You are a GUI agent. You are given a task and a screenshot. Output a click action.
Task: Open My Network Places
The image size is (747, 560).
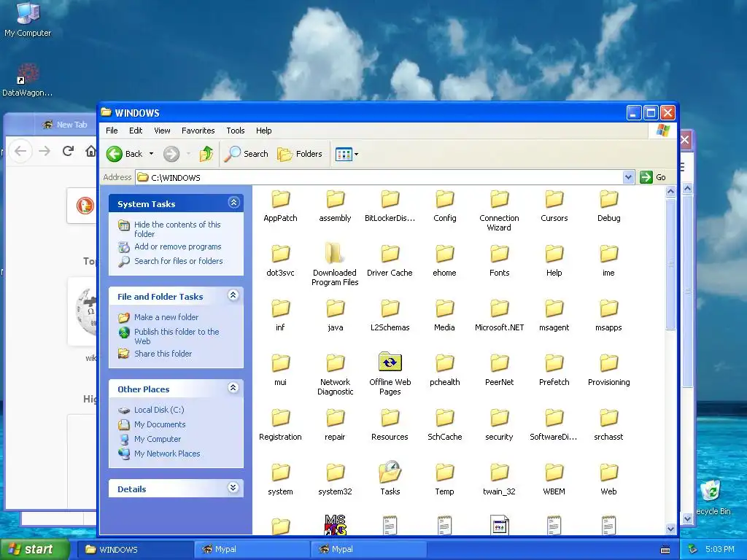click(x=167, y=454)
